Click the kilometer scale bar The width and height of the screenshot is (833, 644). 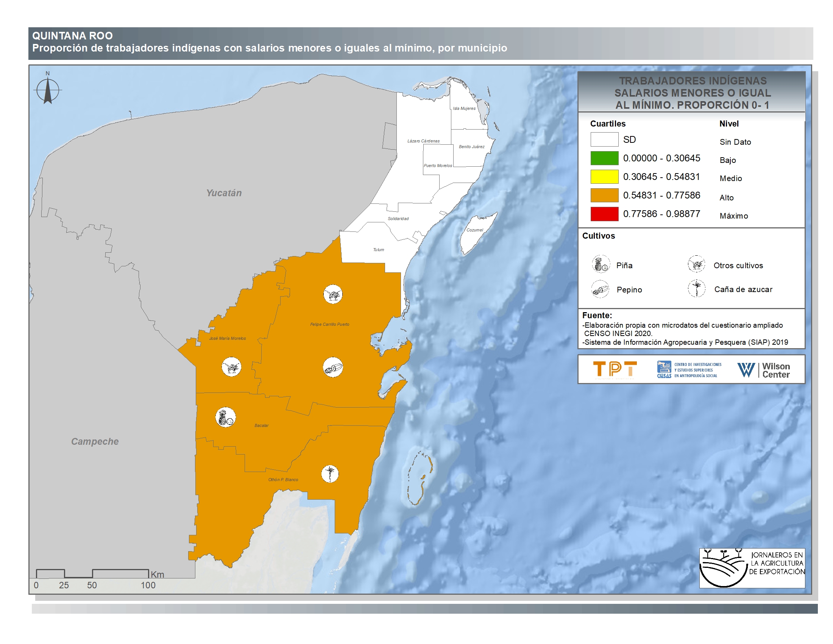(x=92, y=574)
